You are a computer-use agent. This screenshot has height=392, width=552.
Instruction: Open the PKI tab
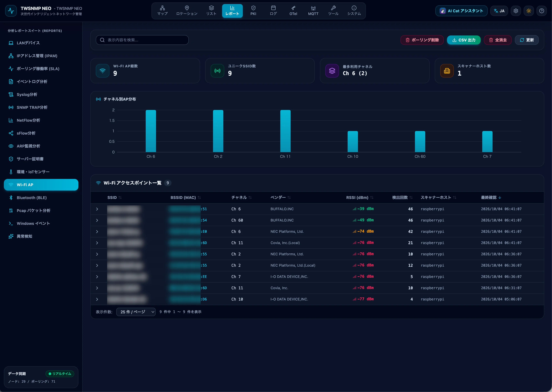click(253, 11)
